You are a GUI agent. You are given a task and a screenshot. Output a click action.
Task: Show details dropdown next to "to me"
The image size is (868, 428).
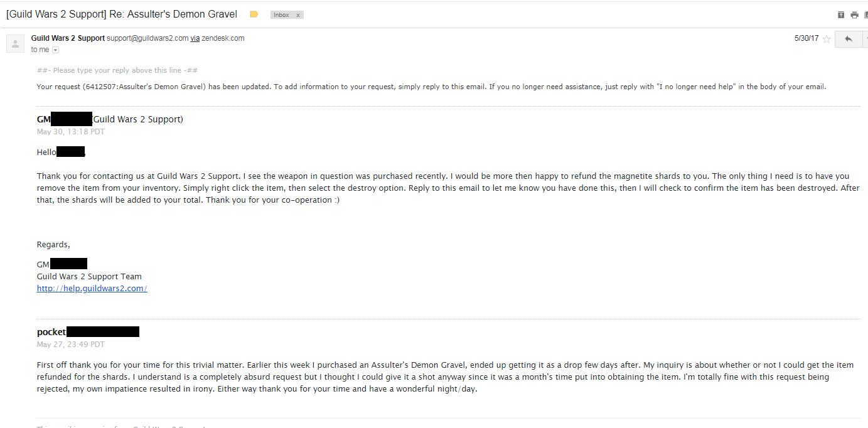pyautogui.click(x=55, y=50)
